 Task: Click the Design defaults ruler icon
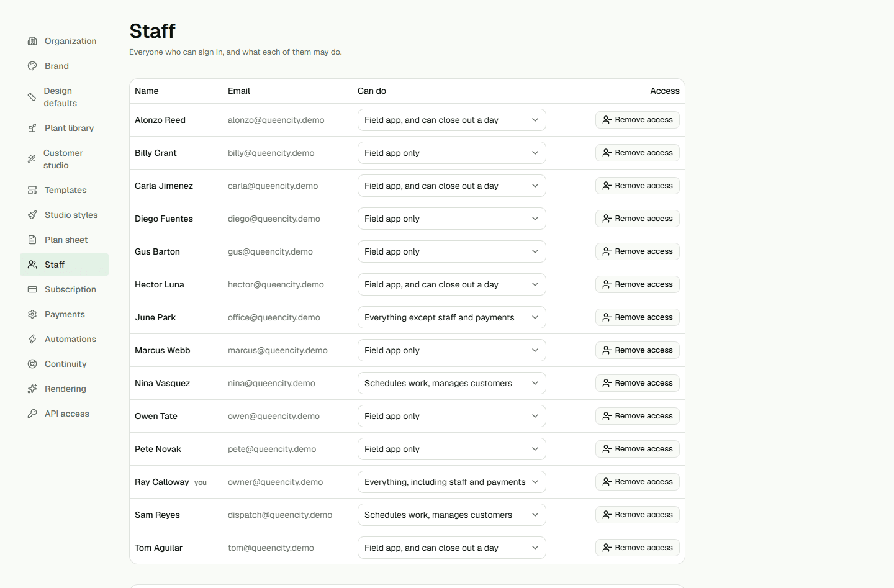click(32, 97)
